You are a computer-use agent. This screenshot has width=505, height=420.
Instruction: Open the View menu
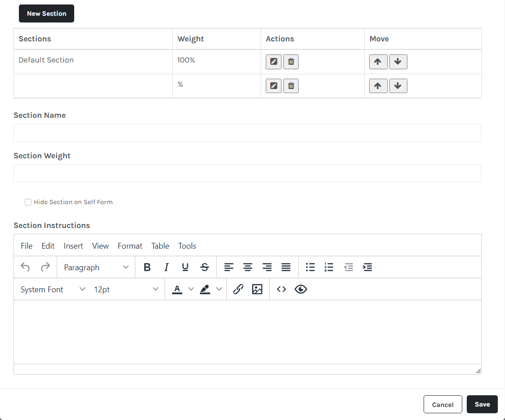100,246
